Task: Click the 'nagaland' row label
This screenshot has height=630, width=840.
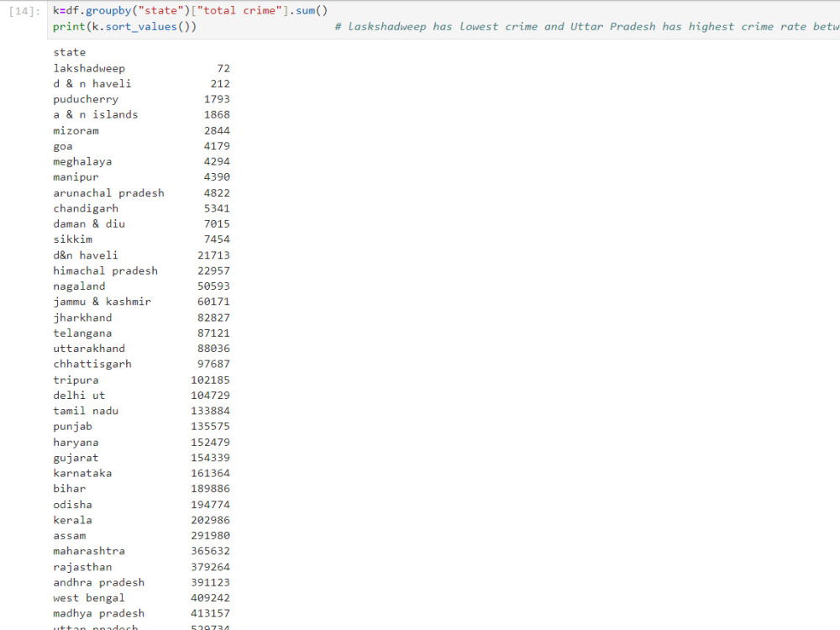Action: point(79,286)
